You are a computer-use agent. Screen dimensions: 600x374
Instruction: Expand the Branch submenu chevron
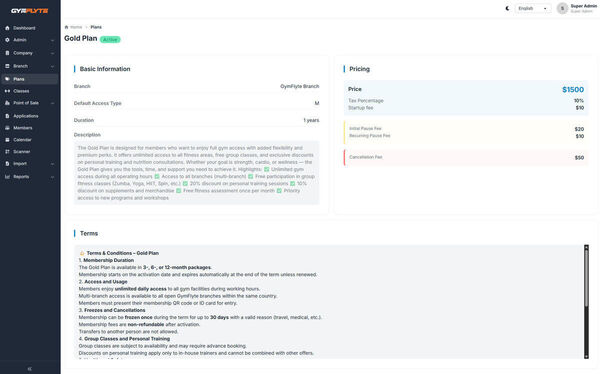point(52,66)
